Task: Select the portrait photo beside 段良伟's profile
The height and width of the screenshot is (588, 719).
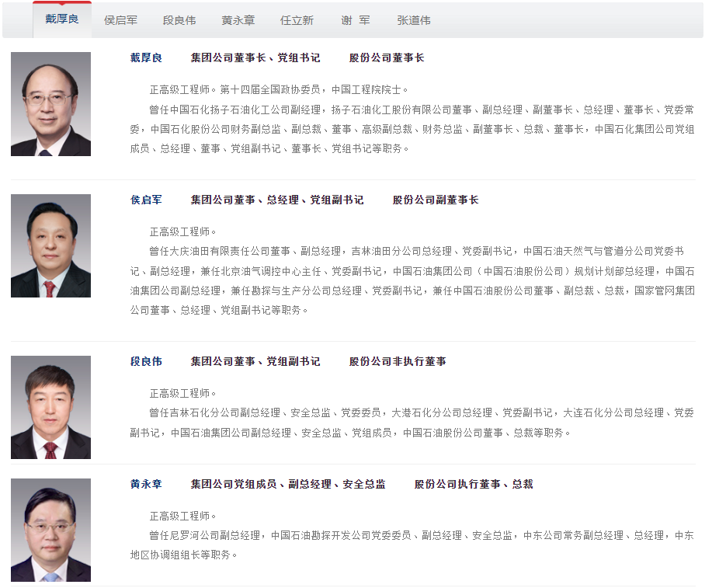Action: pyautogui.click(x=50, y=407)
